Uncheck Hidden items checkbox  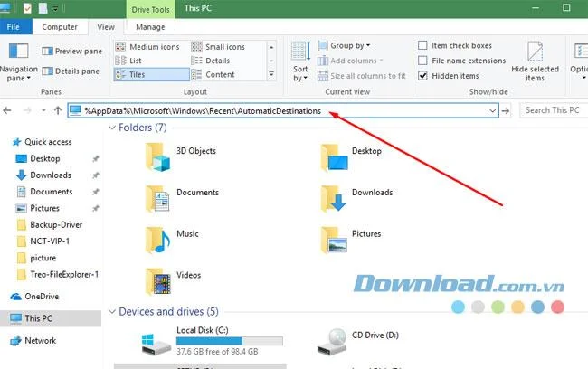(422, 76)
